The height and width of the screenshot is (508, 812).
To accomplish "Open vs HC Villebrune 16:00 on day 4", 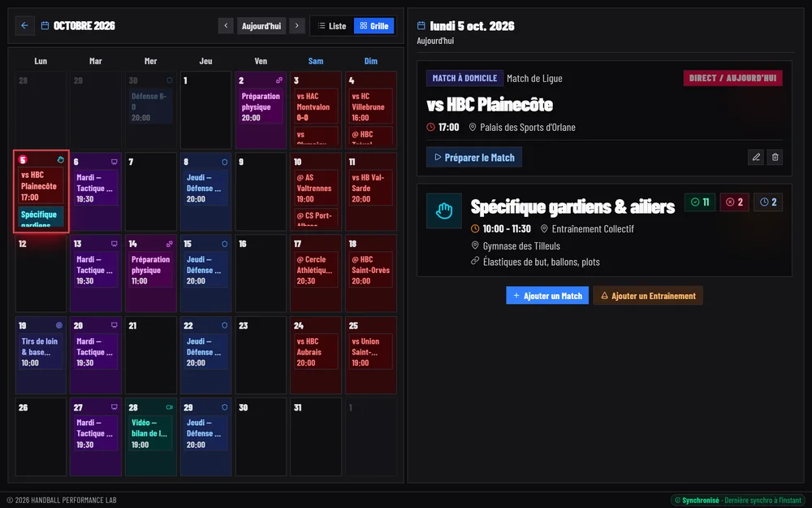I will click(x=370, y=106).
